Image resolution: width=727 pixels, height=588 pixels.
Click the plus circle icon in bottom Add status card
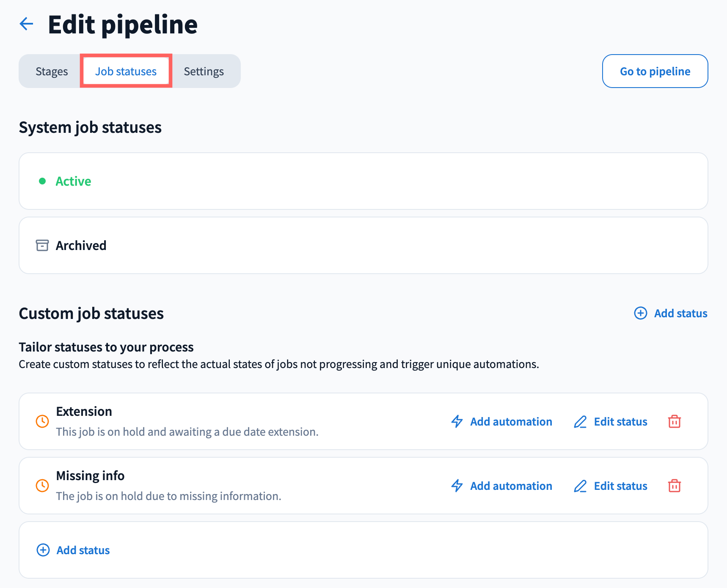[x=43, y=550]
